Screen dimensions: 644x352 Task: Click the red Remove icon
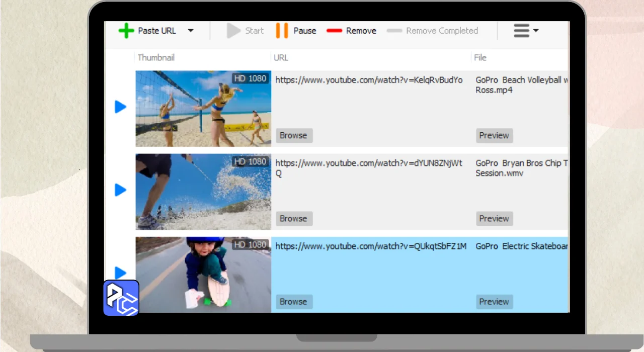334,31
